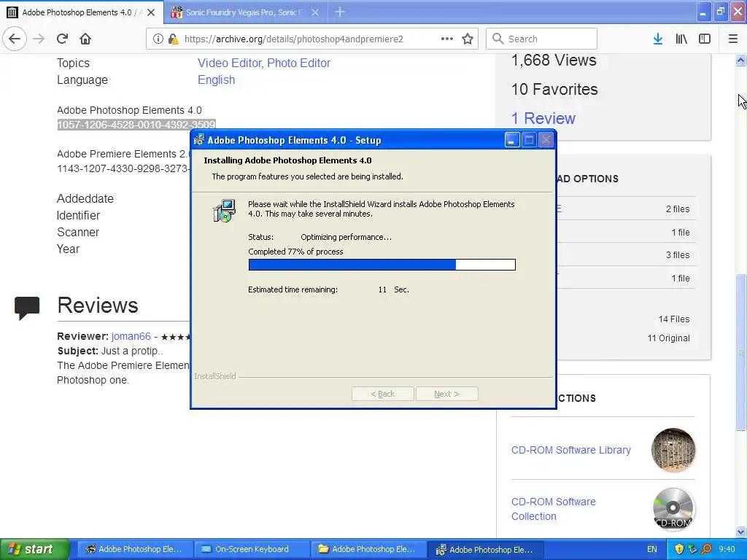Click the page vertical scrollbar thumb
This screenshot has height=560, width=747.
[x=740, y=351]
